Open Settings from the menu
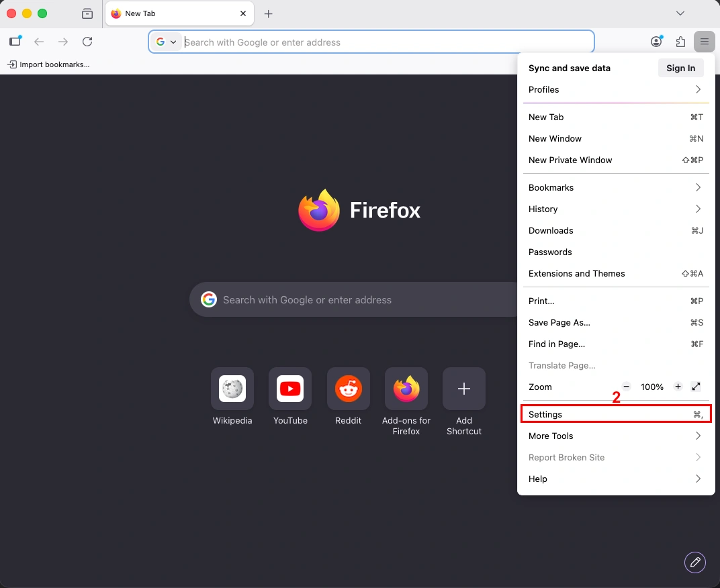The image size is (720, 588). (x=616, y=414)
